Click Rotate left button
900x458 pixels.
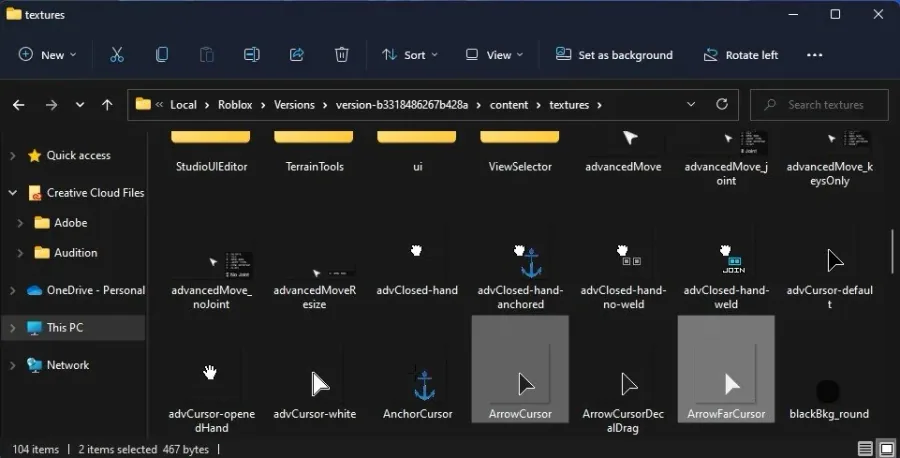(x=741, y=55)
